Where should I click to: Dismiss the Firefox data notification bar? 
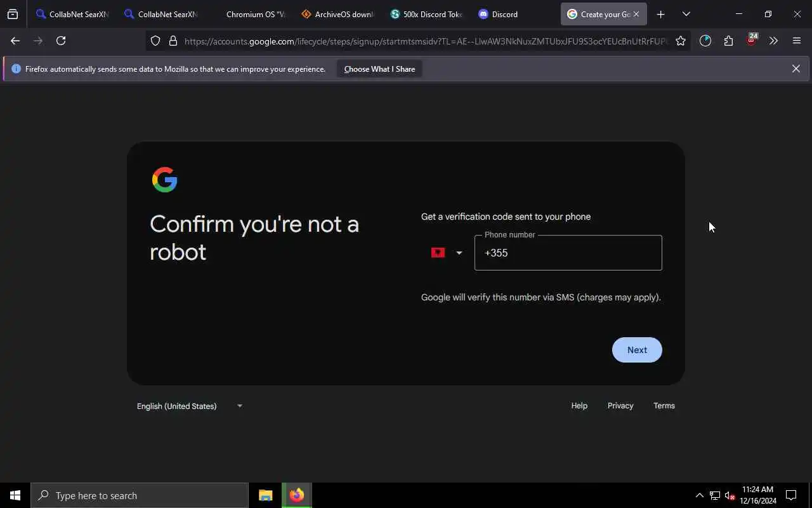tap(796, 69)
